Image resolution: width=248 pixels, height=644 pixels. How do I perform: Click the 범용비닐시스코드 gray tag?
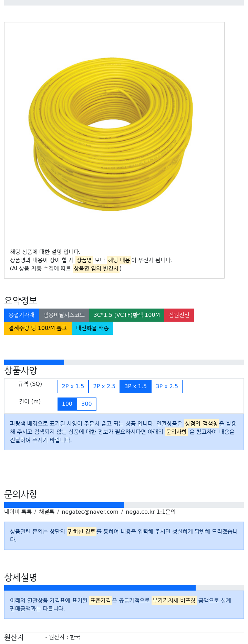click(x=64, y=315)
